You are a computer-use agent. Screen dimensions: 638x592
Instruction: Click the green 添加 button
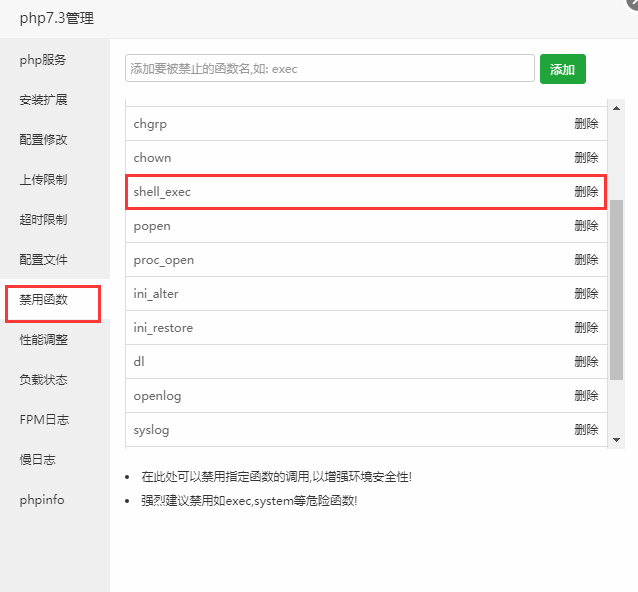[562, 69]
